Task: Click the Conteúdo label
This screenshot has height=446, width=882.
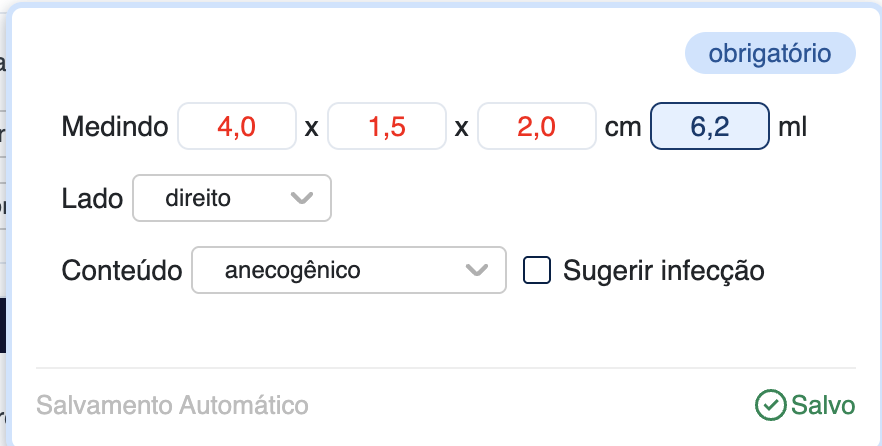Action: [x=121, y=270]
